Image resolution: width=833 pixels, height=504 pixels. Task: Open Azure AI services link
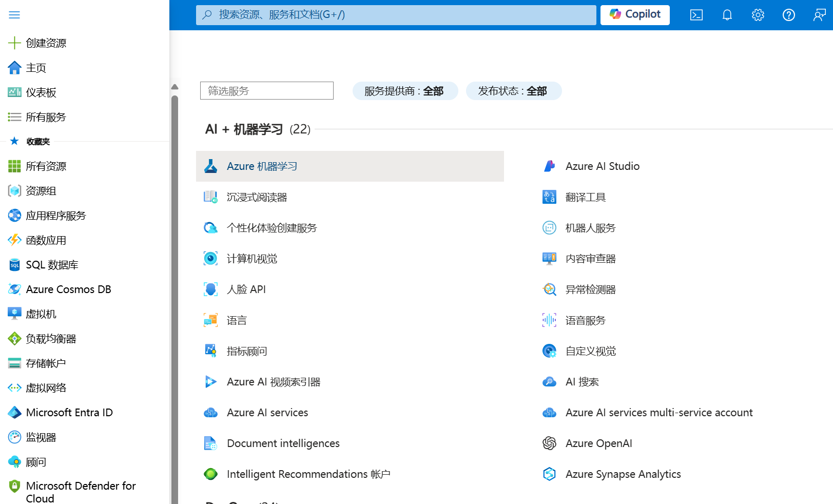[267, 413]
